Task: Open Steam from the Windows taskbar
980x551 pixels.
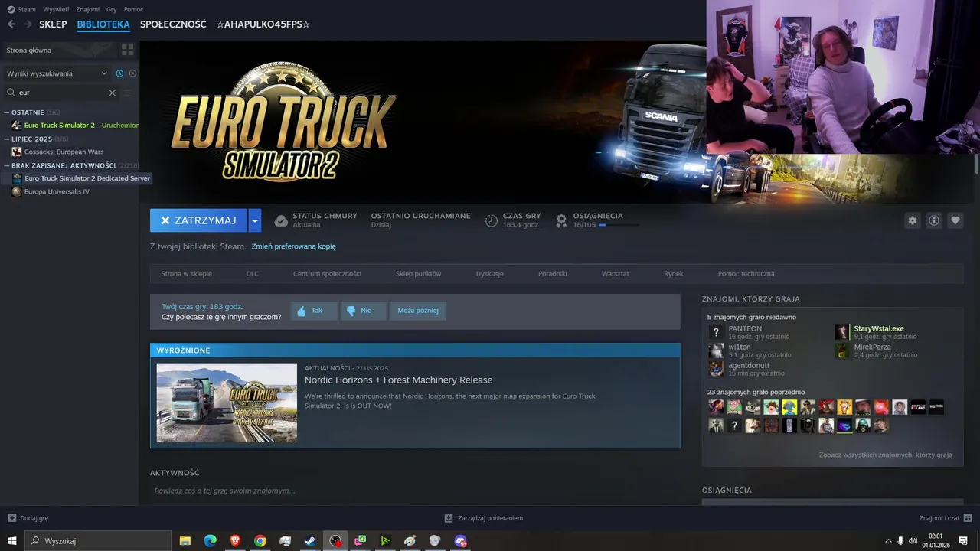Action: click(310, 541)
